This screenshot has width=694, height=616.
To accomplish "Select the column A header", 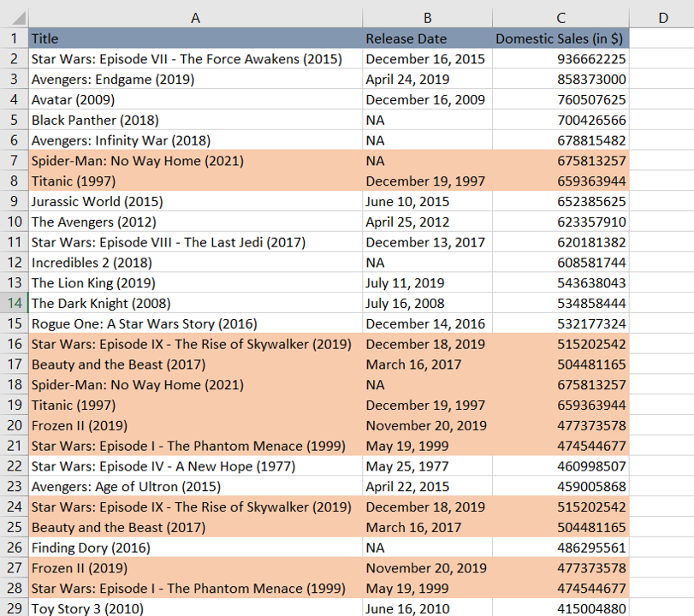I will 195,18.
